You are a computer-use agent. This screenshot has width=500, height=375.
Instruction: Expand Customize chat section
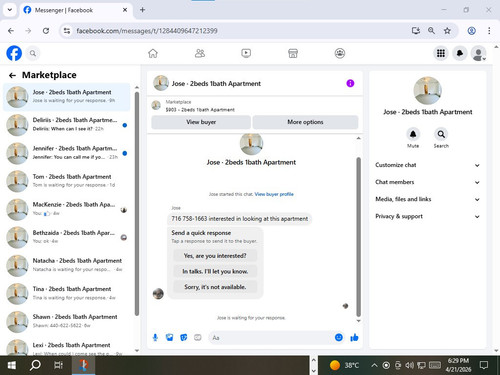[428, 165]
